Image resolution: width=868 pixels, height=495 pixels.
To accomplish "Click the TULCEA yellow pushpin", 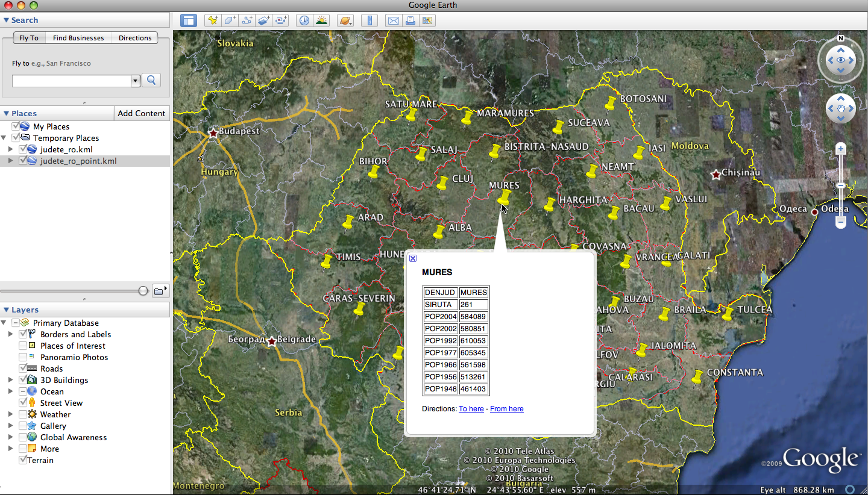I will click(728, 313).
